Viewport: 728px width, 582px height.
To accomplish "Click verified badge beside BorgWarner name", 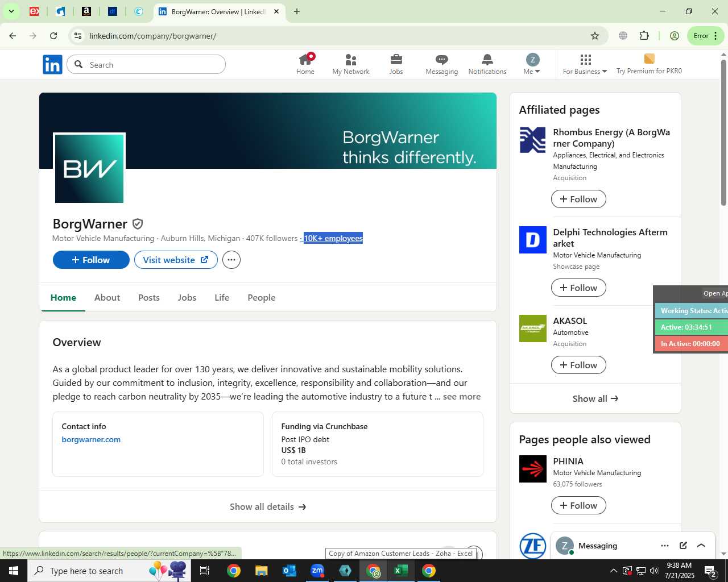I will click(138, 224).
